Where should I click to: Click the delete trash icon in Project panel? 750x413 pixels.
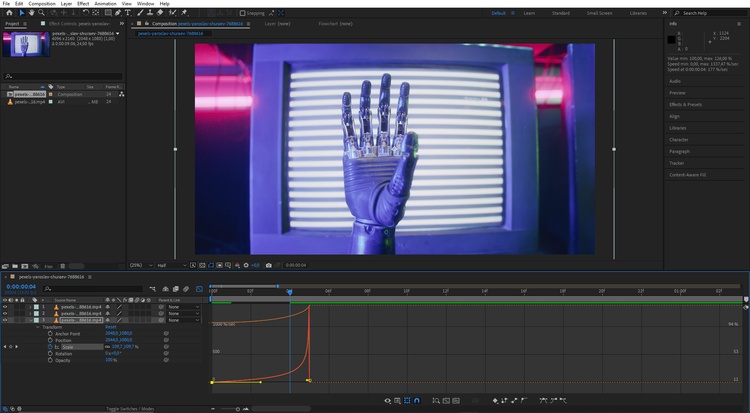click(x=63, y=266)
